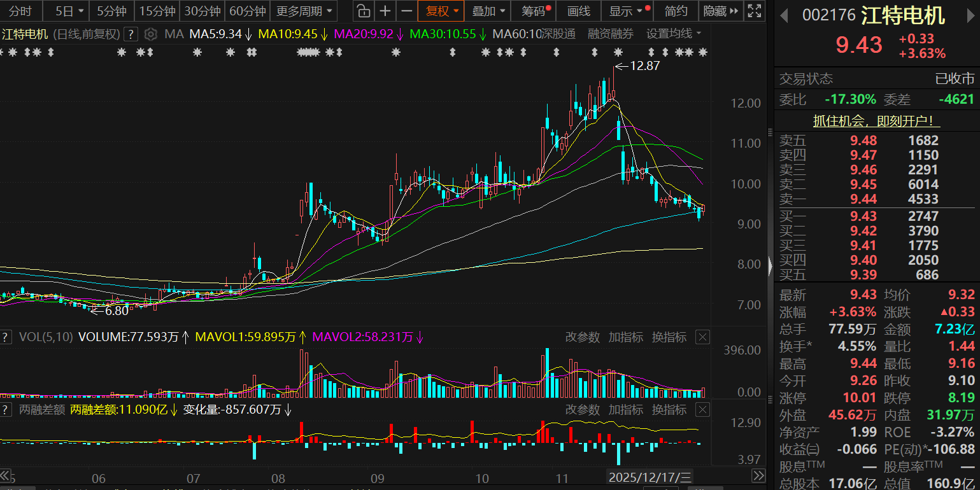Open the 复权 dropdown
The height and width of the screenshot is (490, 980).
click(x=441, y=11)
